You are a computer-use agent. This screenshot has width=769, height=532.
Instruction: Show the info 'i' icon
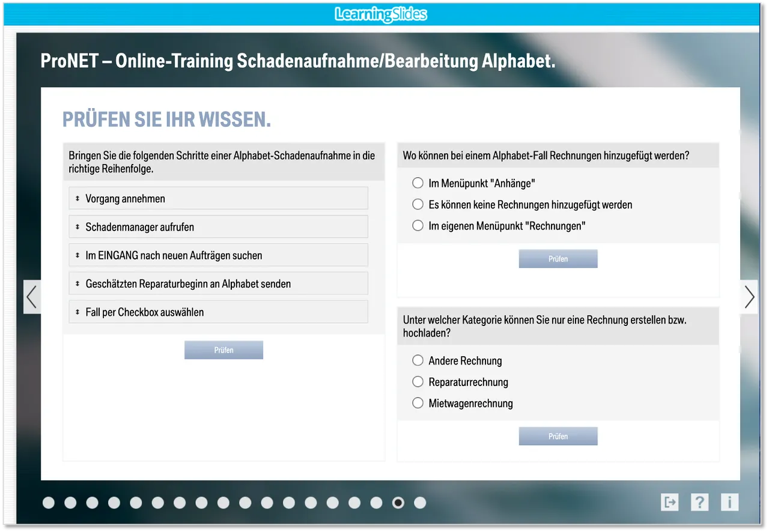tap(729, 502)
